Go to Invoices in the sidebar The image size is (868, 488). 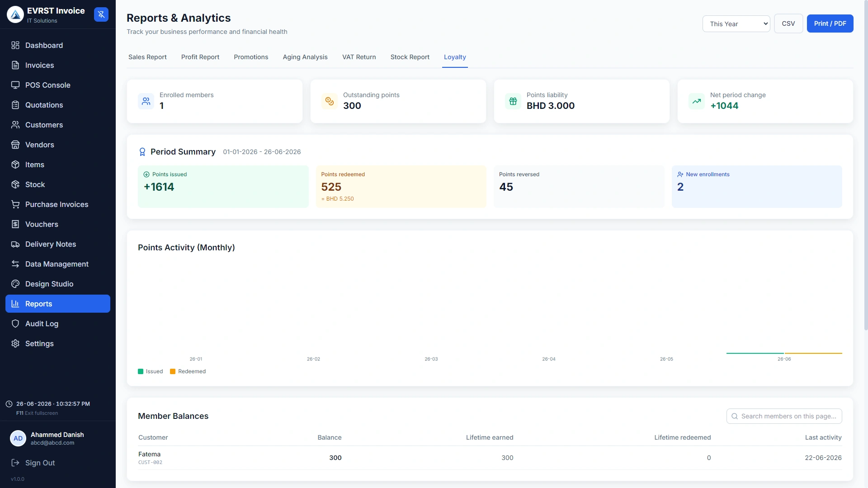tap(58, 65)
